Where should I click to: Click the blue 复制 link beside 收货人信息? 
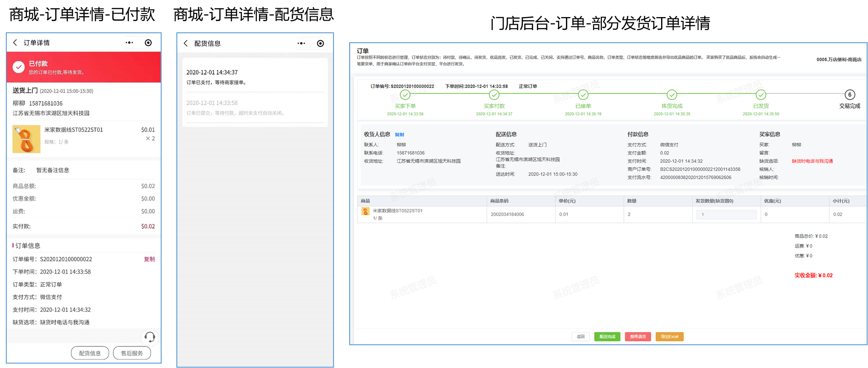tap(399, 134)
